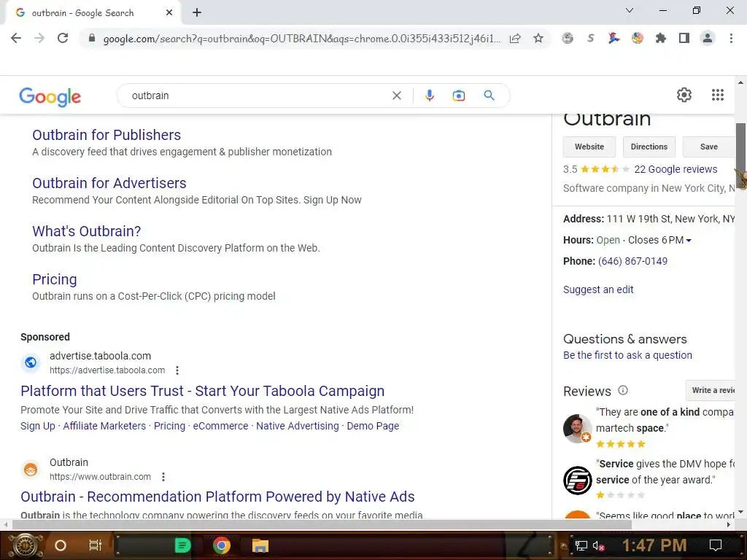Open info icon next to Reviews
Viewport: 747px width, 560px height.
pyautogui.click(x=623, y=391)
